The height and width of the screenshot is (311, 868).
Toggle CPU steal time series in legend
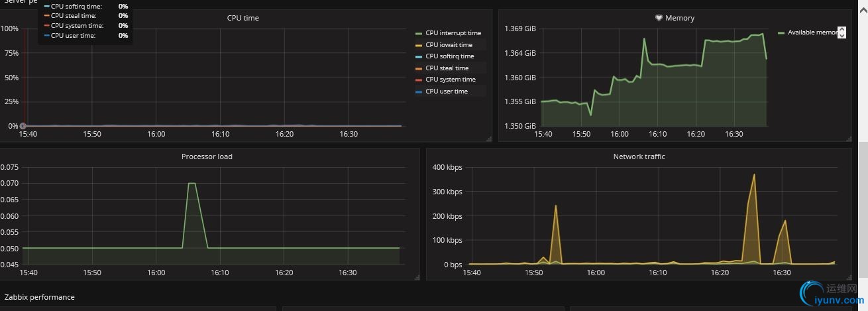(x=447, y=68)
